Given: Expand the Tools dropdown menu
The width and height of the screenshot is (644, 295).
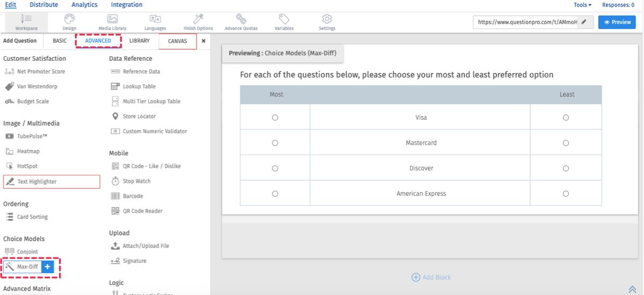Looking at the screenshot, I should coord(582,5).
